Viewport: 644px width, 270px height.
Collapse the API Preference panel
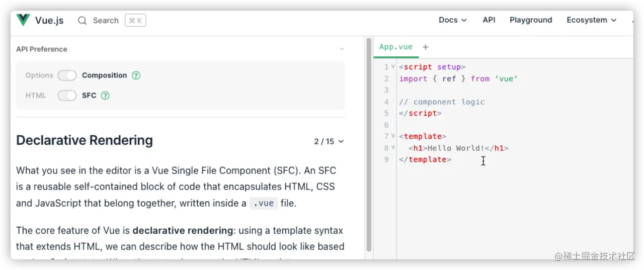point(342,49)
